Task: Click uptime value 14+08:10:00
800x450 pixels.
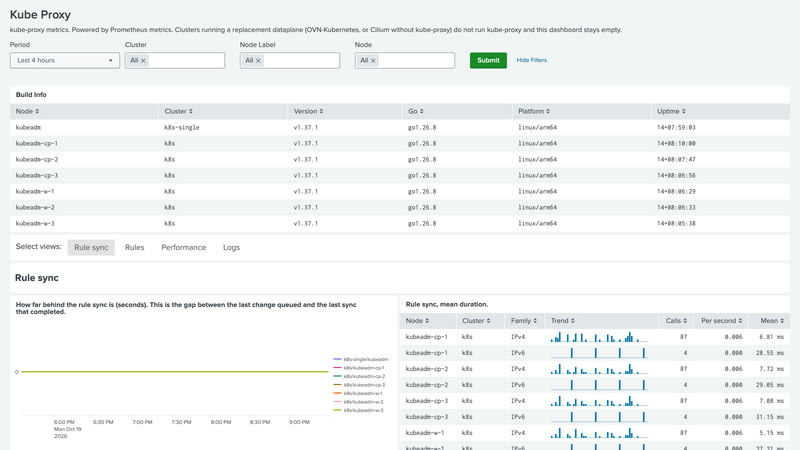Action: (x=676, y=143)
